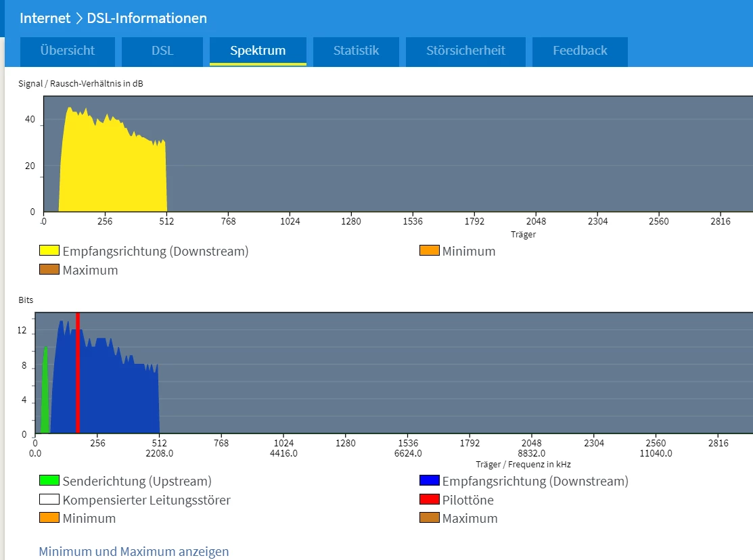Click brown Maximum swatch under SNR chart
Viewport: 753px width, 560px height.
(x=49, y=270)
